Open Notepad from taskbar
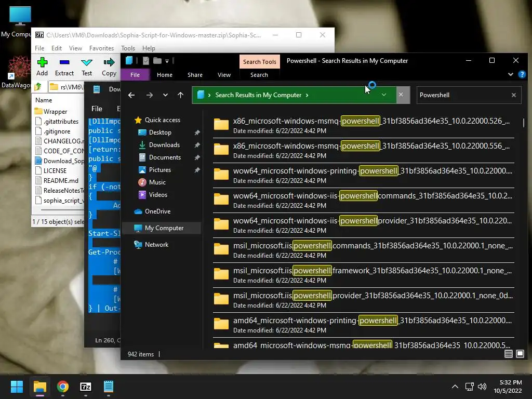This screenshot has width=532, height=399. [x=108, y=387]
